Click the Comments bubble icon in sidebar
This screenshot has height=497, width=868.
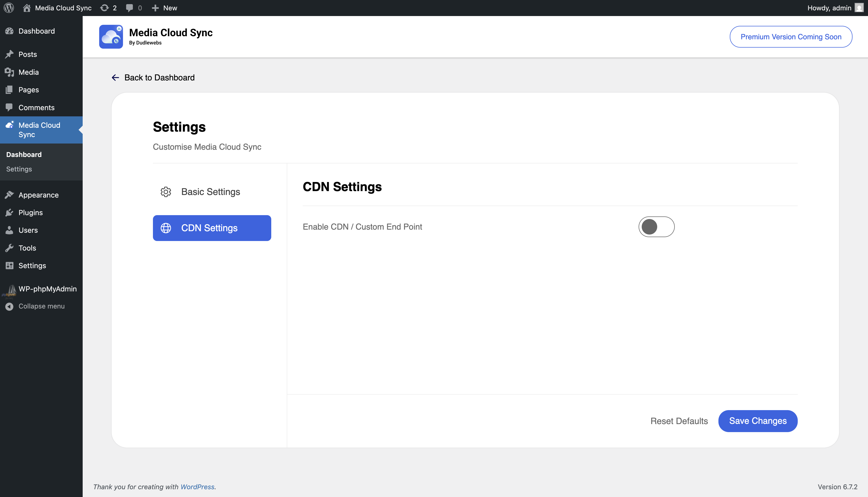[9, 108]
